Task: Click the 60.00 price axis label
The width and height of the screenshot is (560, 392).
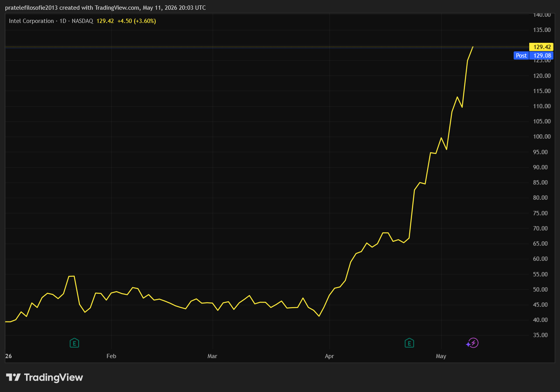Action: pos(540,259)
